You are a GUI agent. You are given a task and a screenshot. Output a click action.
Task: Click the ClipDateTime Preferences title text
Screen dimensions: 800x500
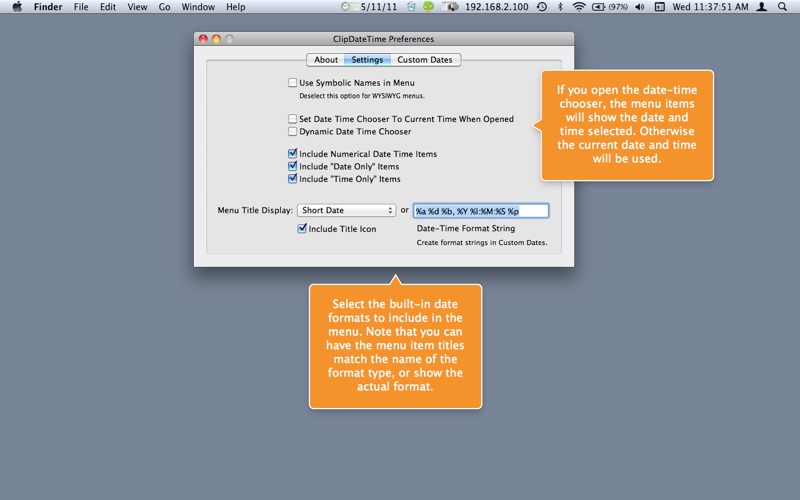pyautogui.click(x=383, y=39)
